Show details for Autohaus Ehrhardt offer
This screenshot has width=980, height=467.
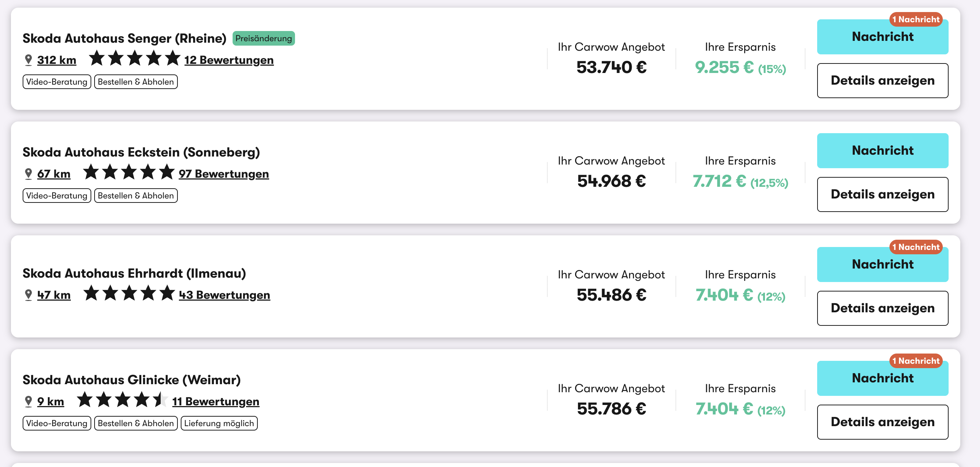tap(882, 308)
